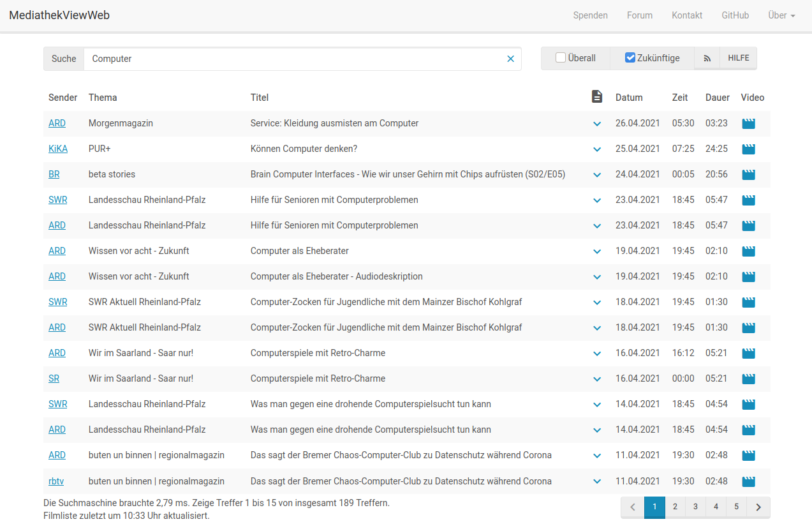Image resolution: width=812 pixels, height=531 pixels.
Task: Open the video for the rbtv entry
Action: (748, 481)
